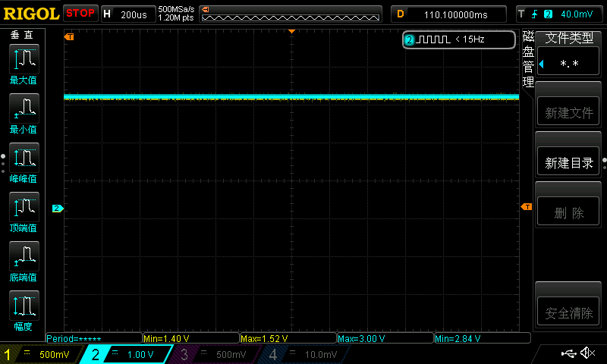Click the left arrow beside *.*

pyautogui.click(x=541, y=64)
